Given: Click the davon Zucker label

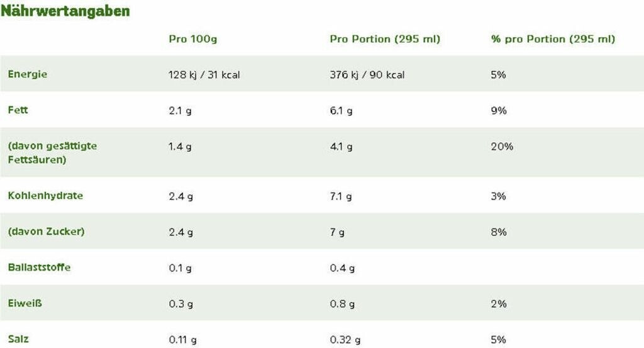Looking at the screenshot, I should click(46, 232).
